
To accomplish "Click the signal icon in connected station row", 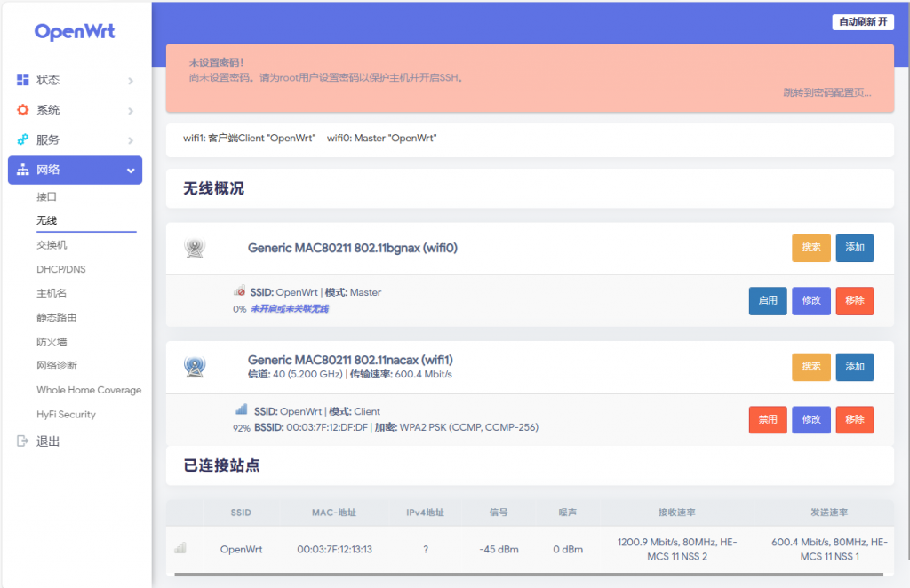I will (x=180, y=548).
